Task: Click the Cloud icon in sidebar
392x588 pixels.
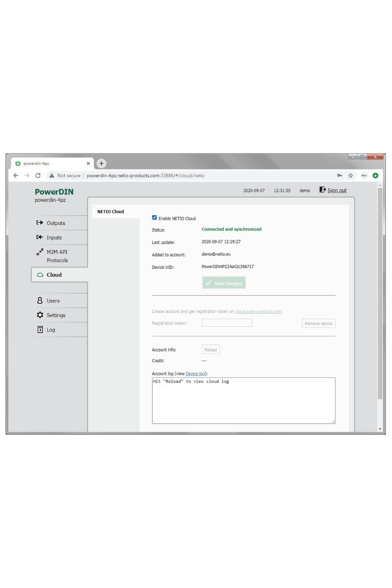Action: click(x=40, y=275)
